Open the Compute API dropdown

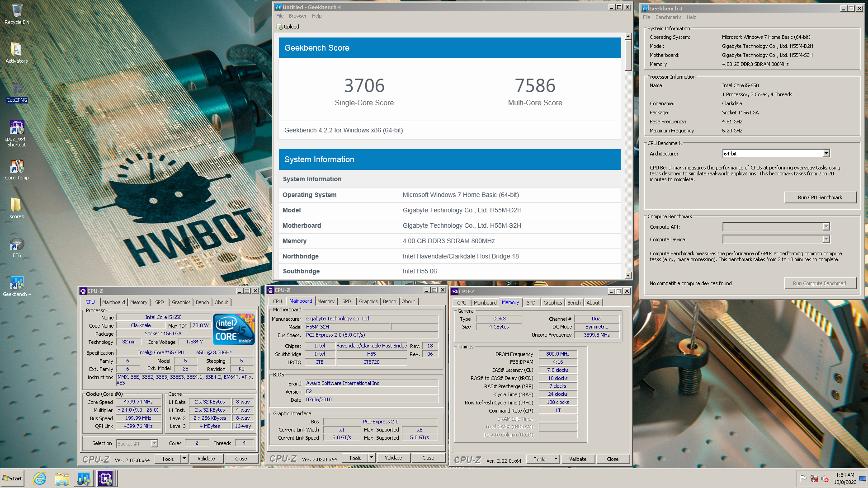pyautogui.click(x=826, y=227)
